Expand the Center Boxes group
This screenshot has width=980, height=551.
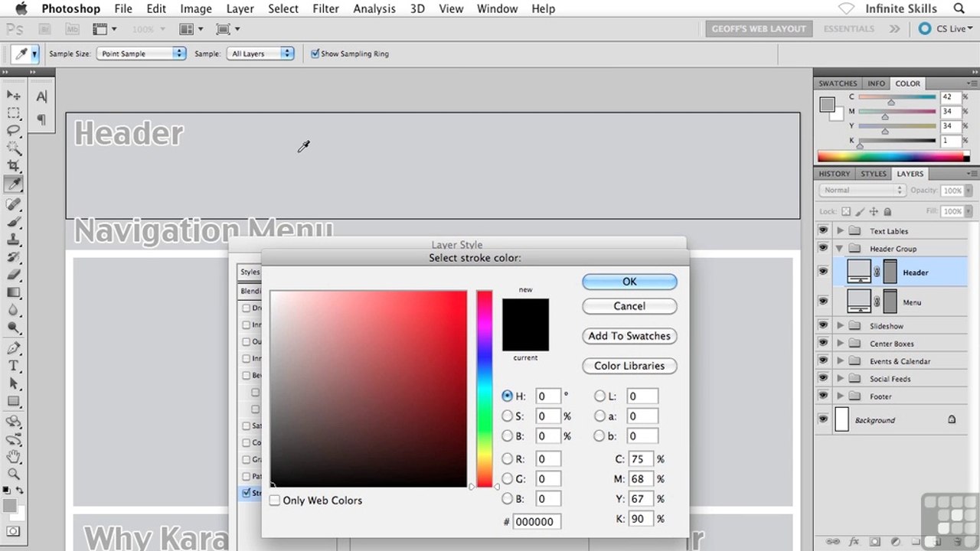tap(841, 344)
